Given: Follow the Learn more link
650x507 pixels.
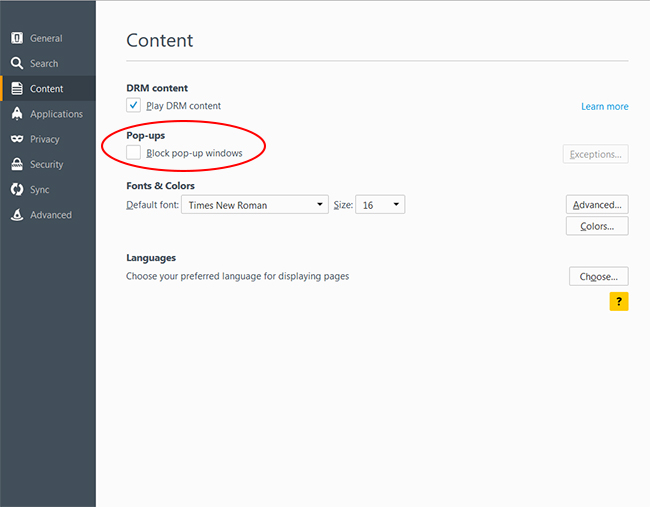Looking at the screenshot, I should tap(604, 107).
